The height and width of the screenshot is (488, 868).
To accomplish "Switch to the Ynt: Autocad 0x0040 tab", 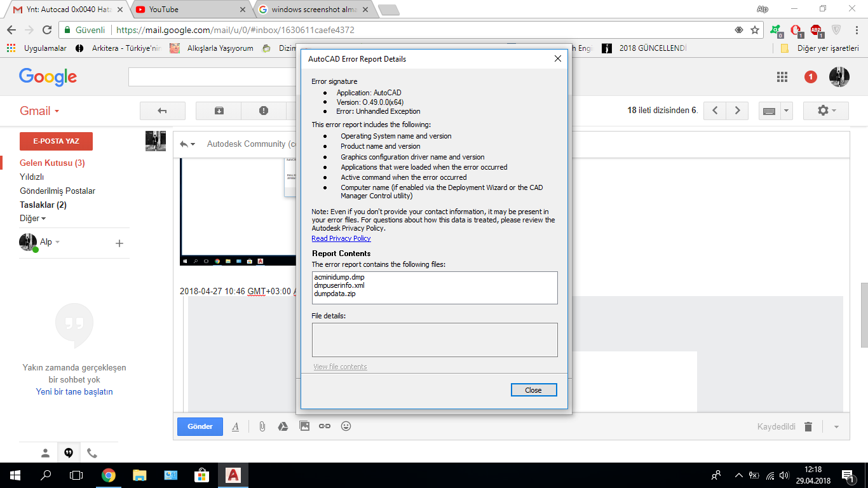I will 70,10.
